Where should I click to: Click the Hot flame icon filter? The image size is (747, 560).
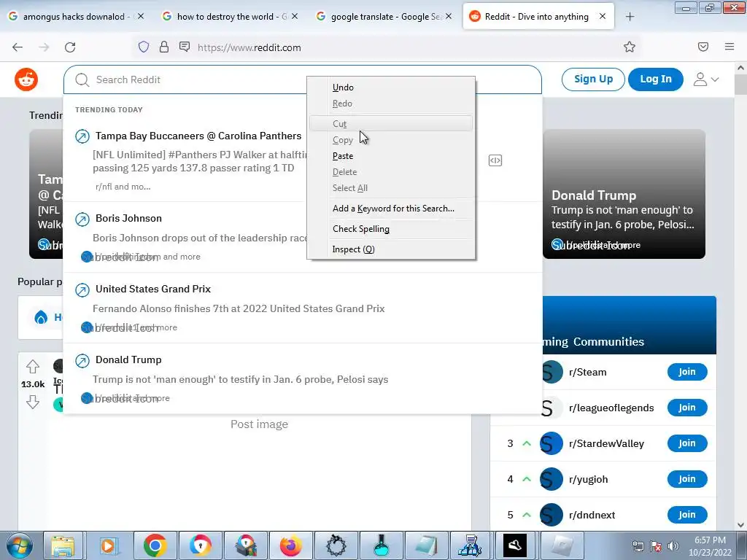(42, 317)
